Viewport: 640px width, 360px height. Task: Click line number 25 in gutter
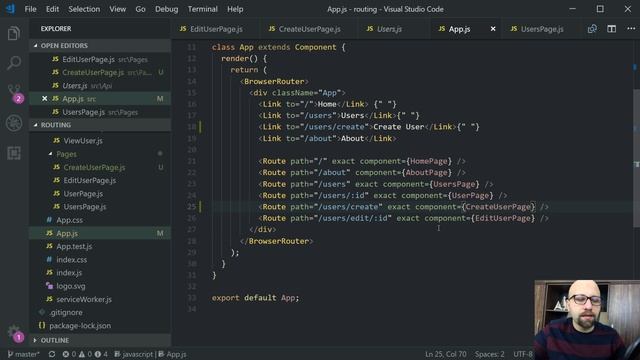coord(192,207)
